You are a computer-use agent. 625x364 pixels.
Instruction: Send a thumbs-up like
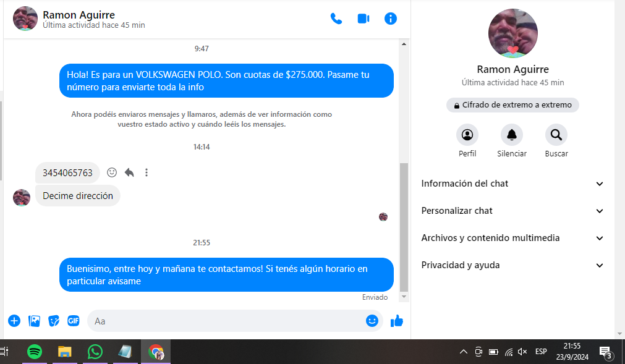[397, 321]
